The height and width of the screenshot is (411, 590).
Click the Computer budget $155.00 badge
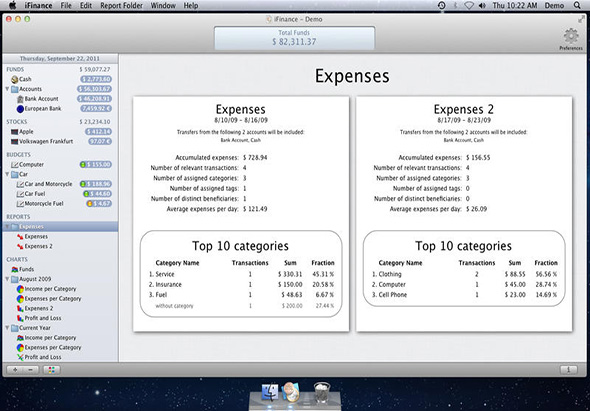96,164
